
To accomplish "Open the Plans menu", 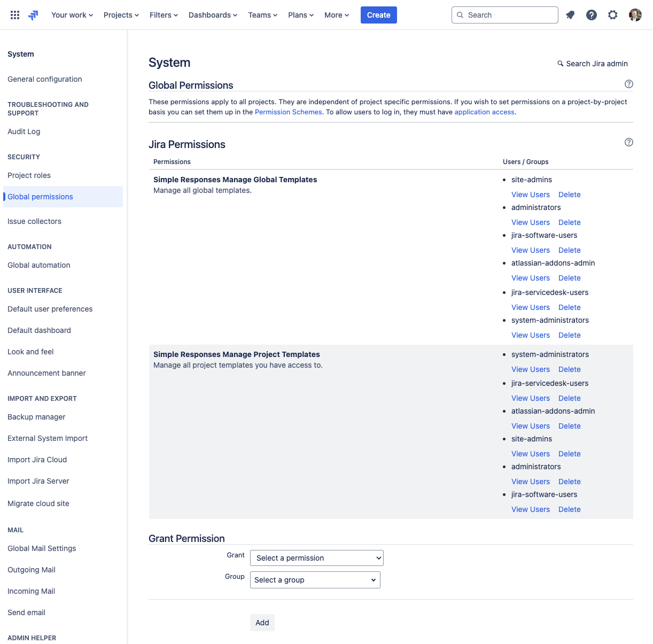I will point(301,15).
